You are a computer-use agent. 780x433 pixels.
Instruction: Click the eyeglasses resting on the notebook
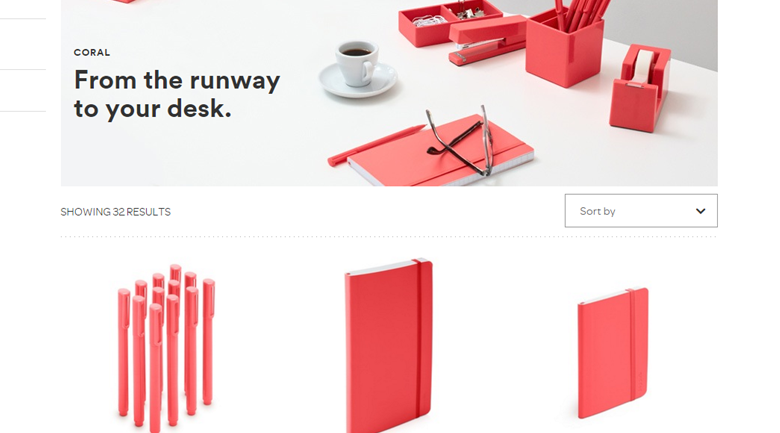click(x=459, y=140)
